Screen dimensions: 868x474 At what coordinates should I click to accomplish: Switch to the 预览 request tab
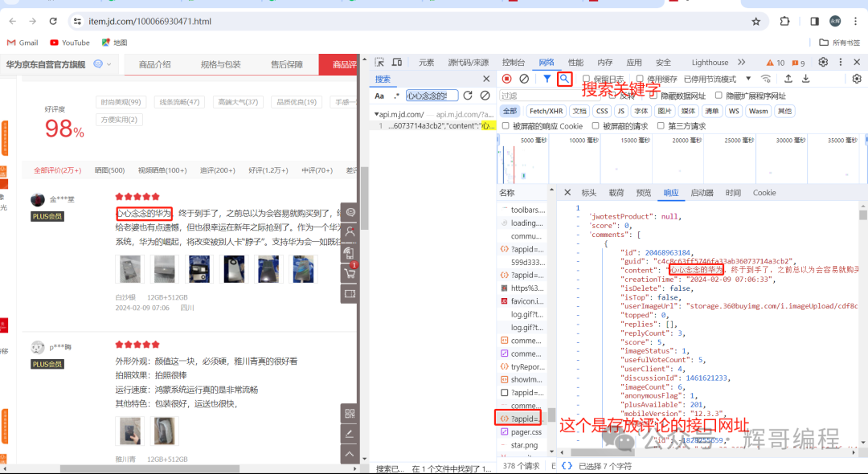pos(644,193)
